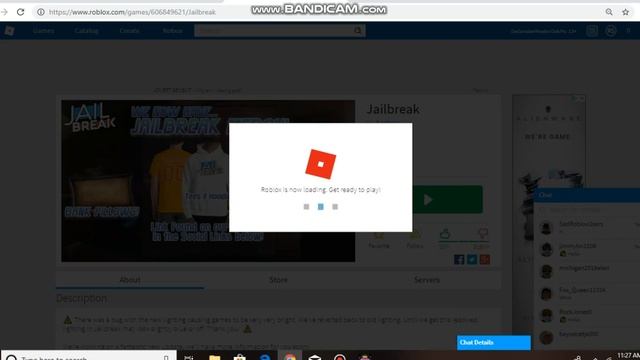Screen dimensions: 640x360
Task: Open chat with the second friend avatar
Action: [547, 249]
